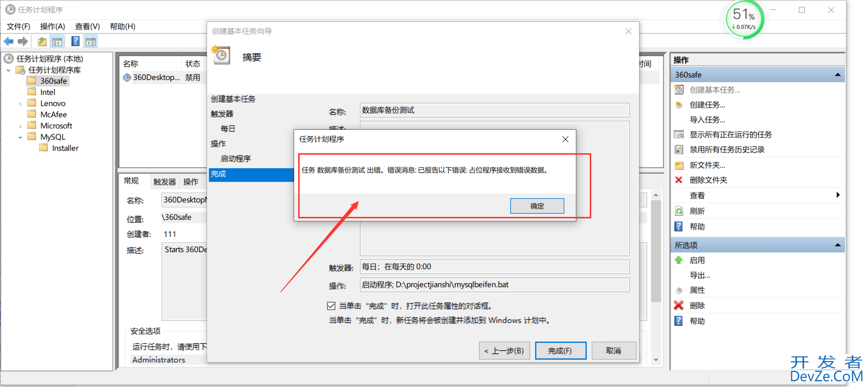The width and height of the screenshot is (868, 387).
Task: Click the blue help toolbar icon
Action: (x=76, y=41)
